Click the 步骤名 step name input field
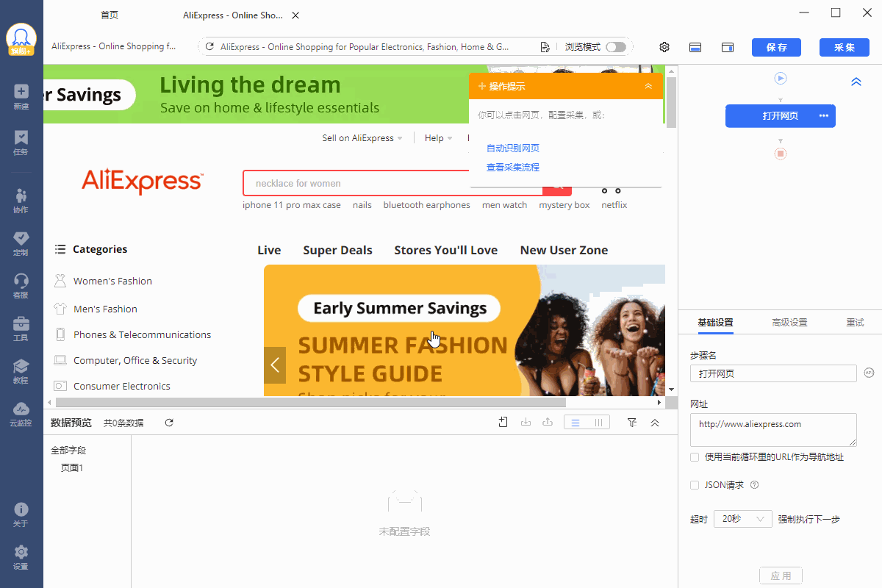 [x=773, y=373]
